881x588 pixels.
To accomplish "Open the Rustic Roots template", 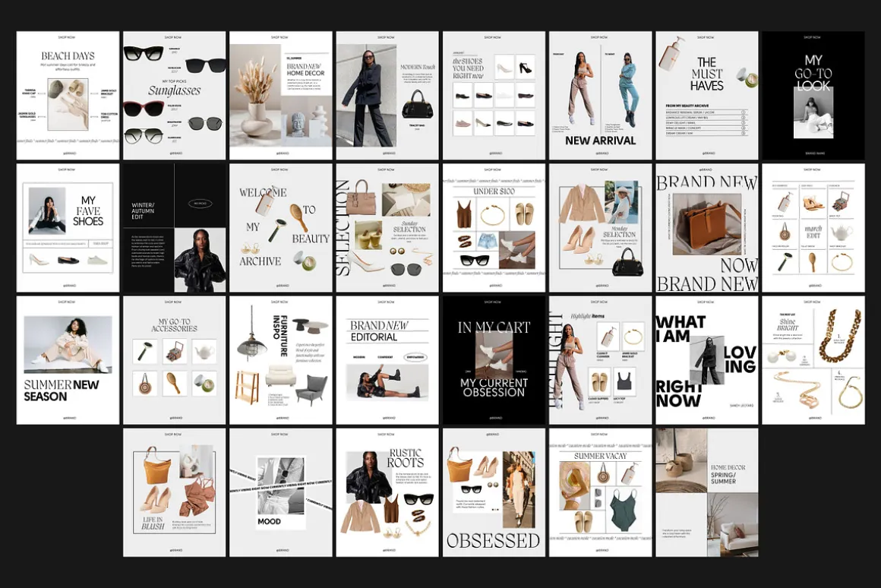I will point(387,492).
